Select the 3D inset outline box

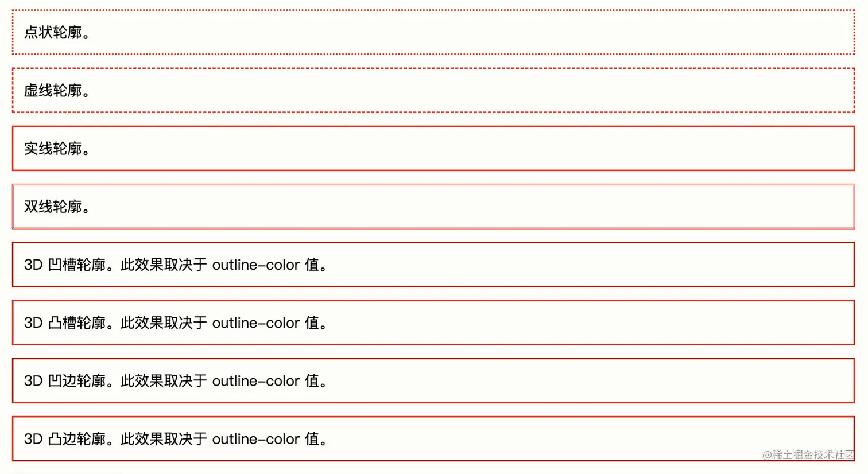pyautogui.click(x=433, y=380)
